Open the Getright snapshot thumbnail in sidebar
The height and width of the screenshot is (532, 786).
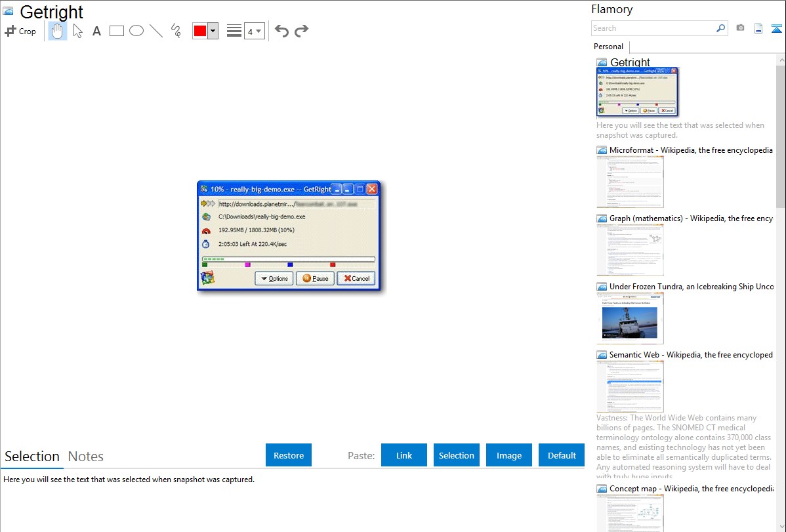637,92
